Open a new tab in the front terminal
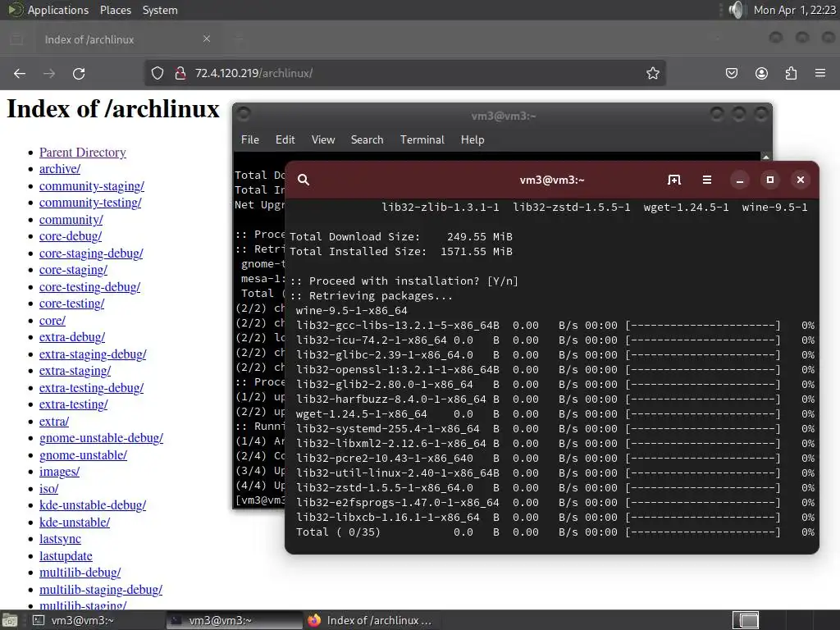The width and height of the screenshot is (840, 630). click(674, 180)
